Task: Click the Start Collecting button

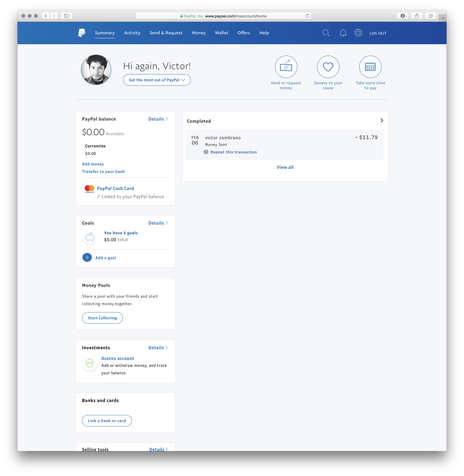Action: point(102,318)
